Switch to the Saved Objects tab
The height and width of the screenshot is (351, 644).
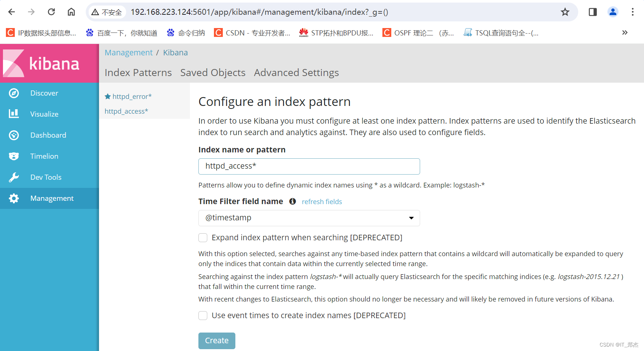213,73
